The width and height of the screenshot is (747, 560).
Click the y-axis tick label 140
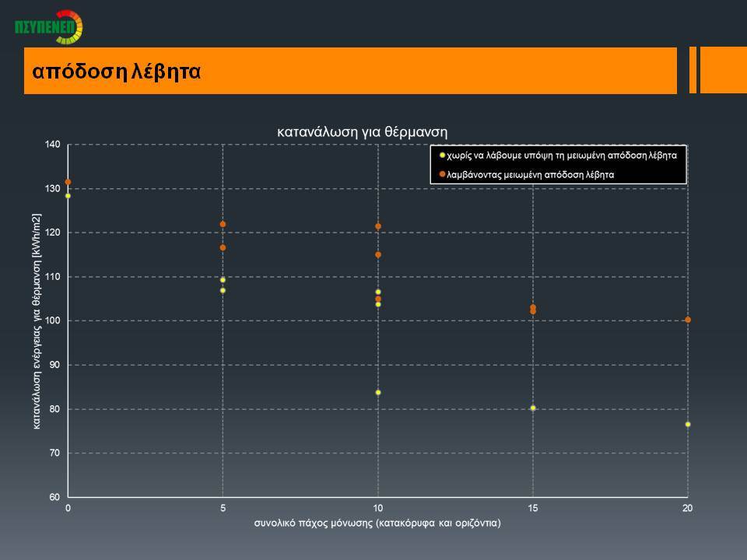[x=53, y=145]
